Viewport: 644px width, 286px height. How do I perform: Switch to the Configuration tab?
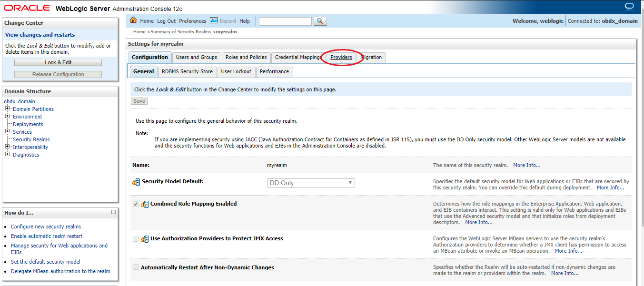pos(150,57)
